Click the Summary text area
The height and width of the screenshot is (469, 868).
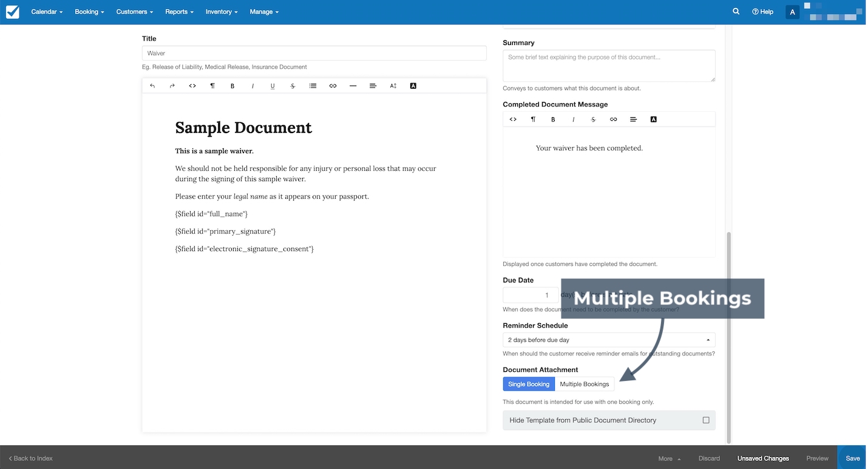pyautogui.click(x=609, y=66)
